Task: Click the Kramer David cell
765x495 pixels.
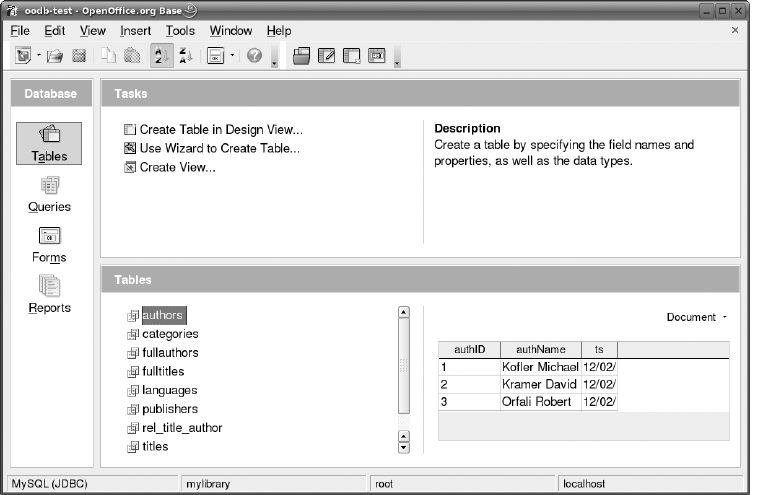Action: pos(541,384)
